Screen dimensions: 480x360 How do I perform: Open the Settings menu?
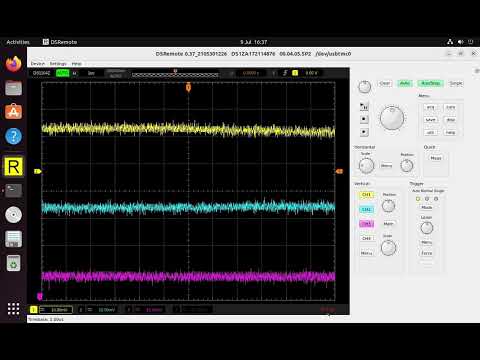(58, 63)
